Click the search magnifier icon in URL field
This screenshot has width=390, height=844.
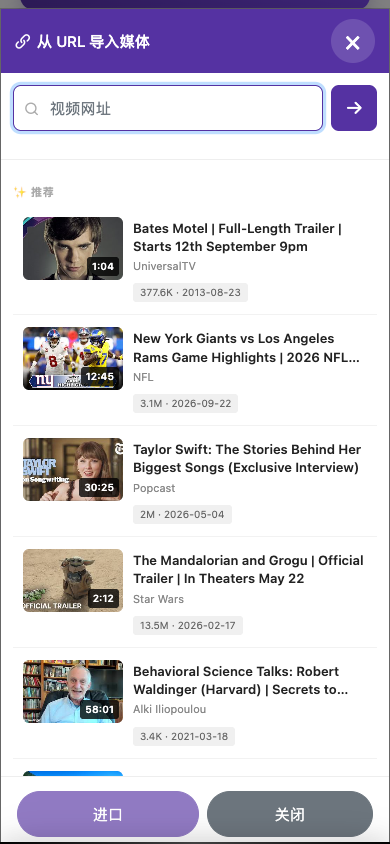pyautogui.click(x=32, y=109)
